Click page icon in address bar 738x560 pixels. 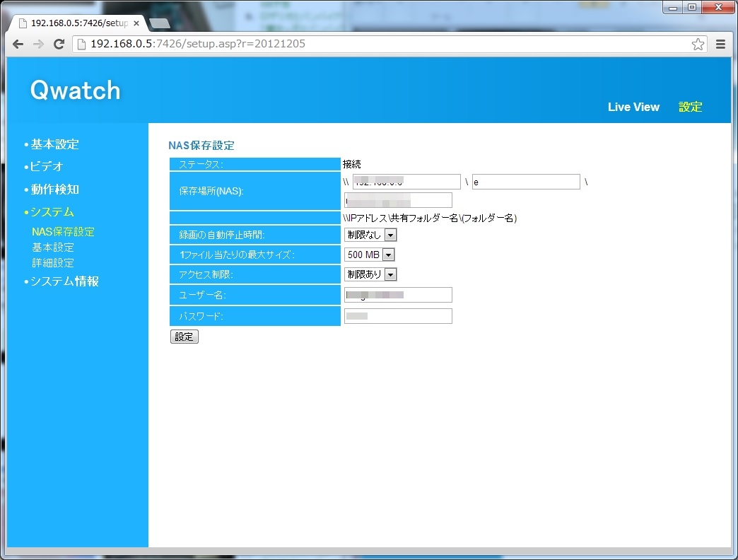tap(81, 44)
